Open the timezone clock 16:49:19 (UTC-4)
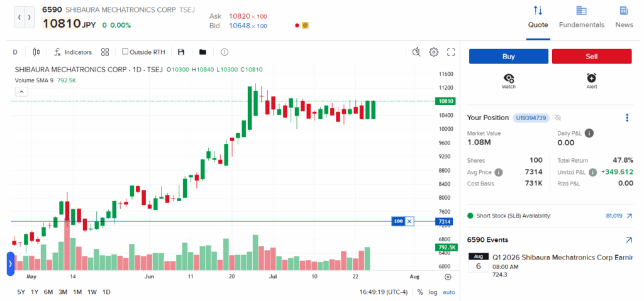This screenshot has width=644, height=301. pyautogui.click(x=384, y=292)
